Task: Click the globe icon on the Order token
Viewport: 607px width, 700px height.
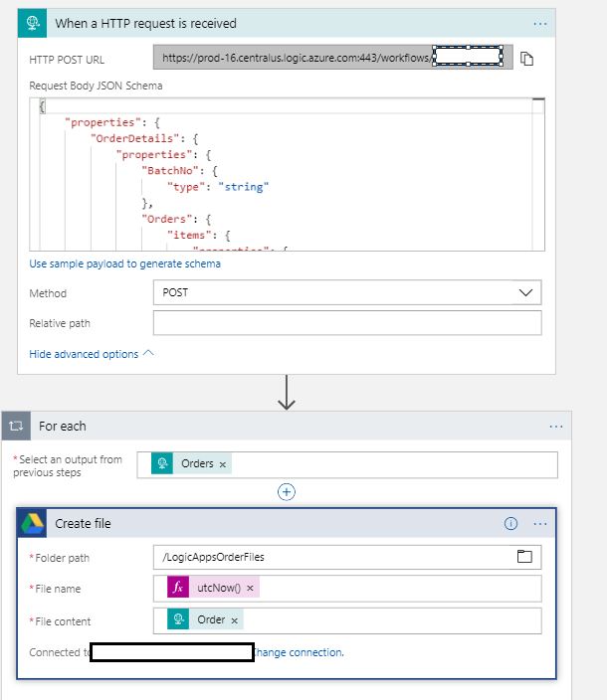Action: click(178, 619)
